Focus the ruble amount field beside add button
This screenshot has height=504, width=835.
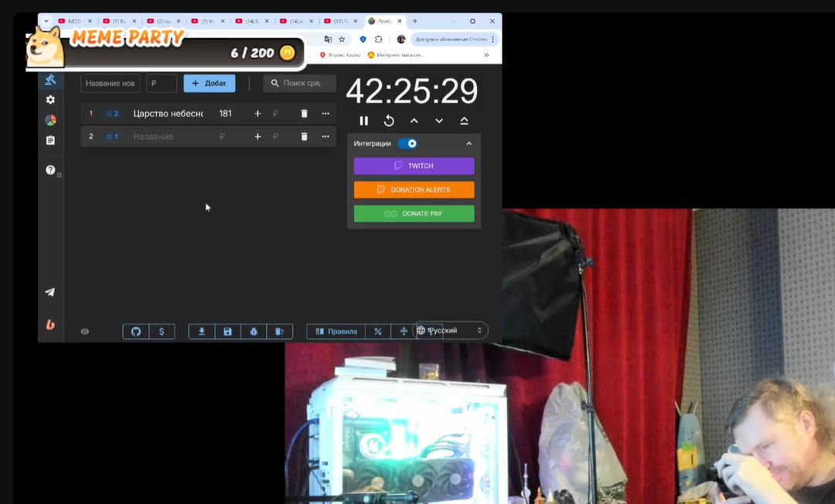tap(162, 83)
